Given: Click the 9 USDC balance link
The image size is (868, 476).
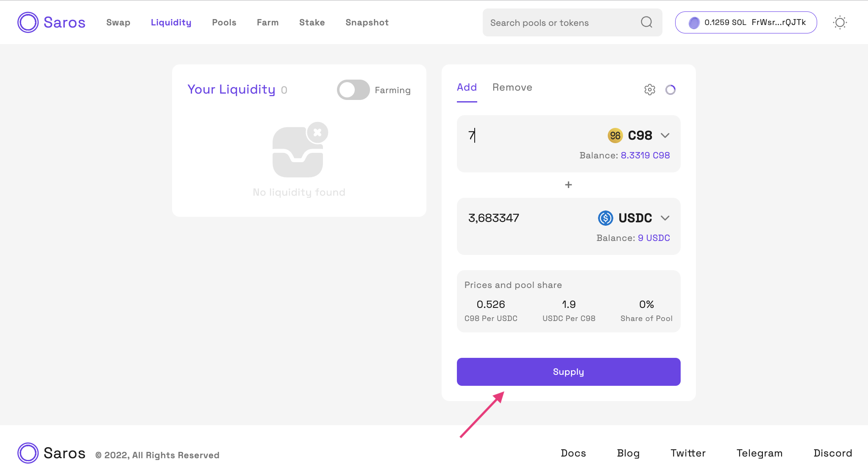Looking at the screenshot, I should pyautogui.click(x=654, y=238).
